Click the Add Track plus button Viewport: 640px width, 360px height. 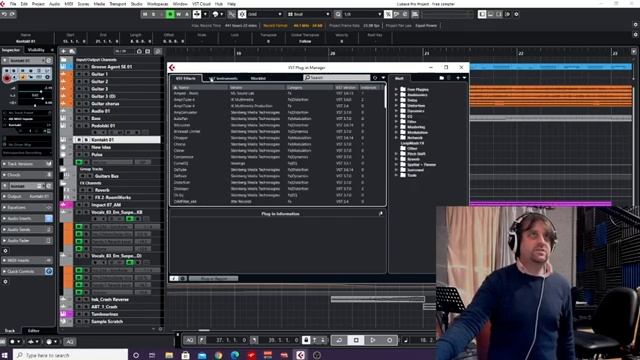coord(64,51)
